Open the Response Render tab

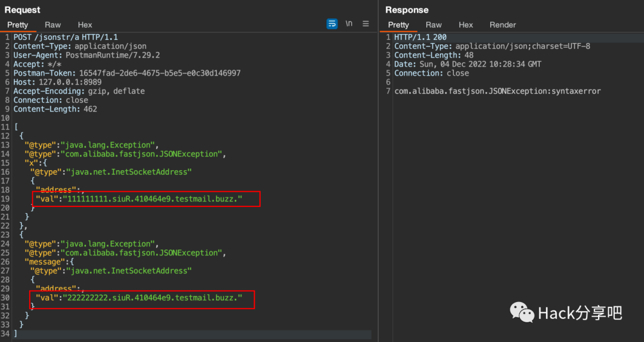[503, 24]
